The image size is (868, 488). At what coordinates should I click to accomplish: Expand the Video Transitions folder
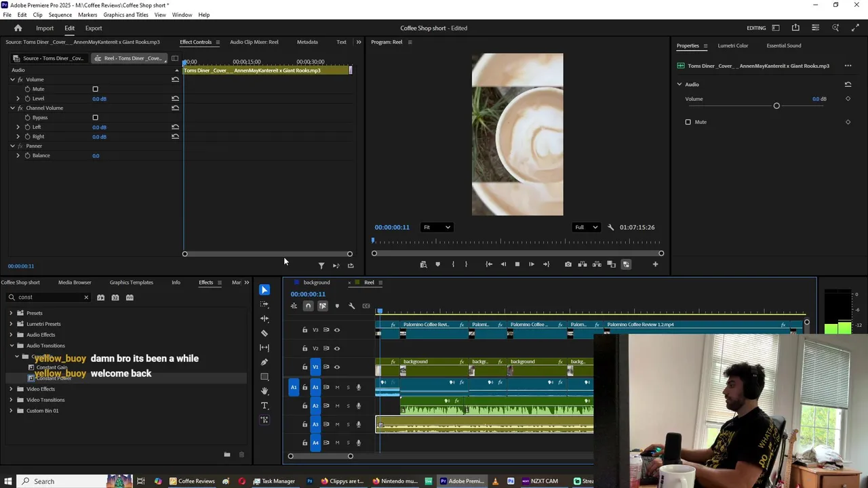pyautogui.click(x=11, y=400)
